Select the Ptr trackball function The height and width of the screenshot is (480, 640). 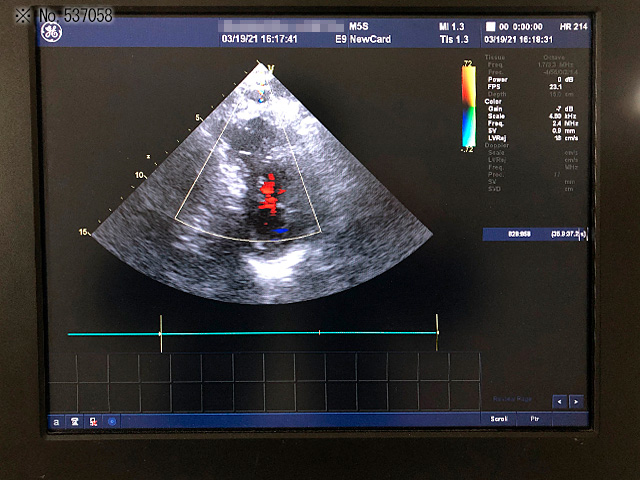click(534, 419)
